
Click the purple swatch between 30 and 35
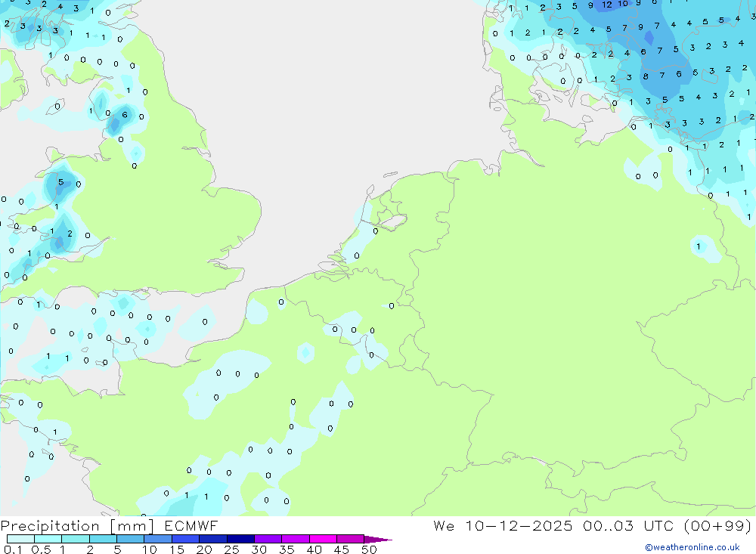(x=268, y=539)
